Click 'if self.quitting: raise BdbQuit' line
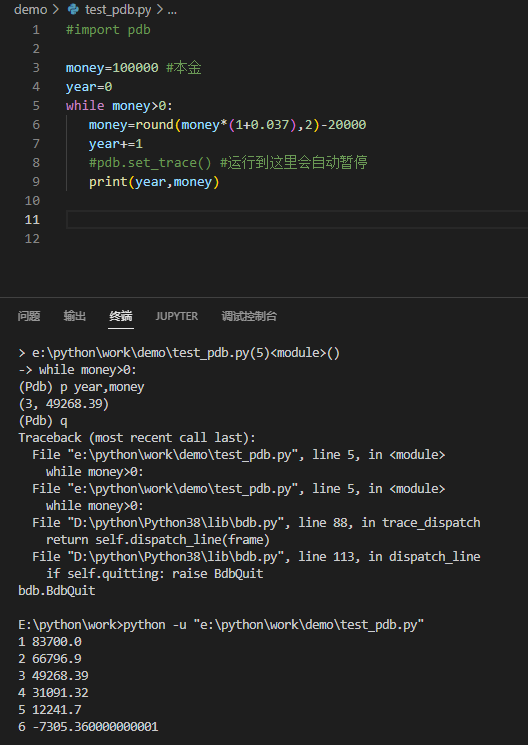528x745 pixels. 154,573
